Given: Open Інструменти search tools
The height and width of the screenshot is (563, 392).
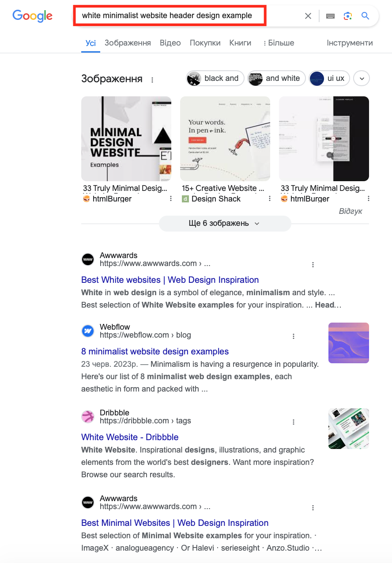Looking at the screenshot, I should 350,43.
